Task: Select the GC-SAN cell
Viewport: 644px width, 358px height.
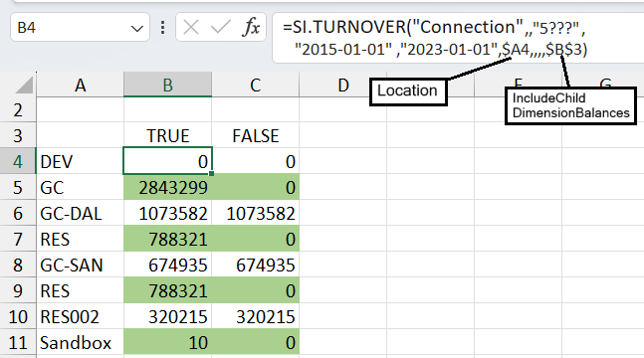Action: click(80, 265)
